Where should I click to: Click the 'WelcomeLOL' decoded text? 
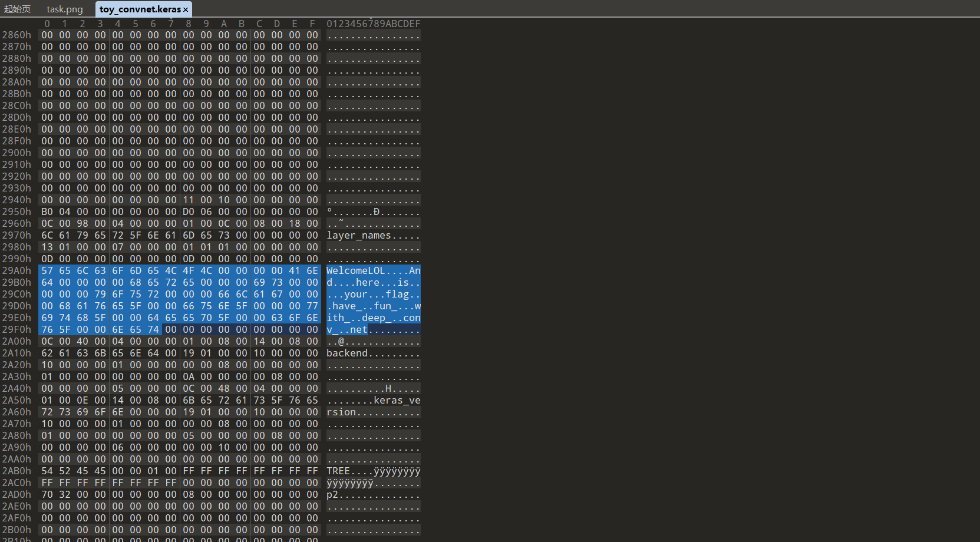356,271
